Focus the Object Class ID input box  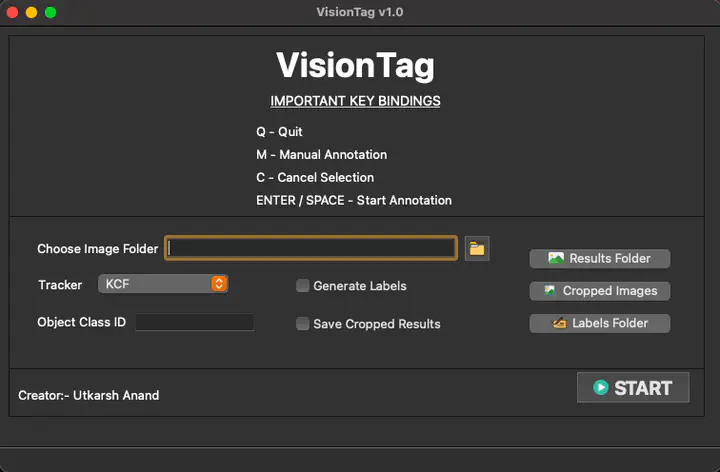194,322
